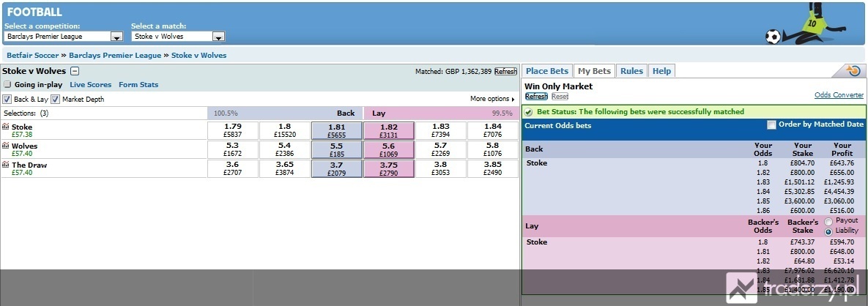Toggle the Back & Lay checkbox
868x306 pixels.
(7, 99)
